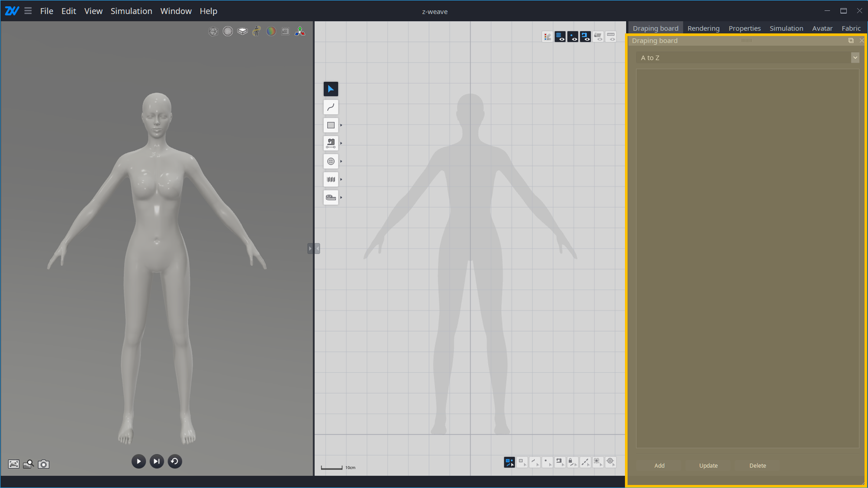Screen dimensions: 868x488
Task: Switch to the Avatar tab
Action: [822, 28]
